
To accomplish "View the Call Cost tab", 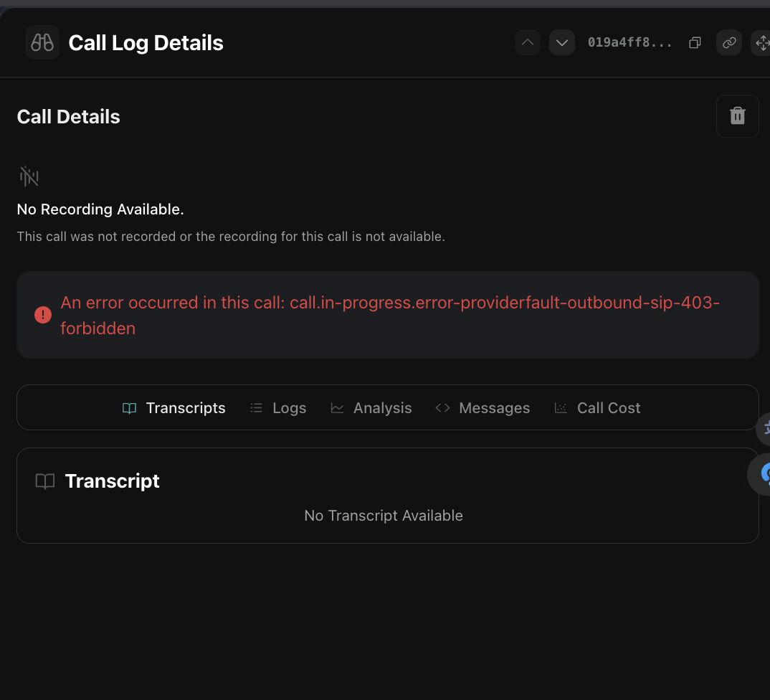I will coord(597,408).
